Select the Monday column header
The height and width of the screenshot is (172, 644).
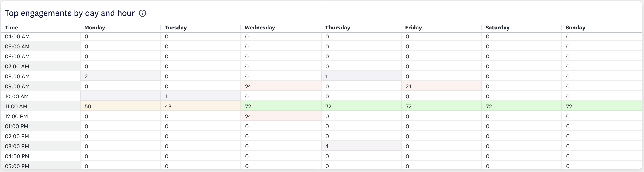(94, 28)
